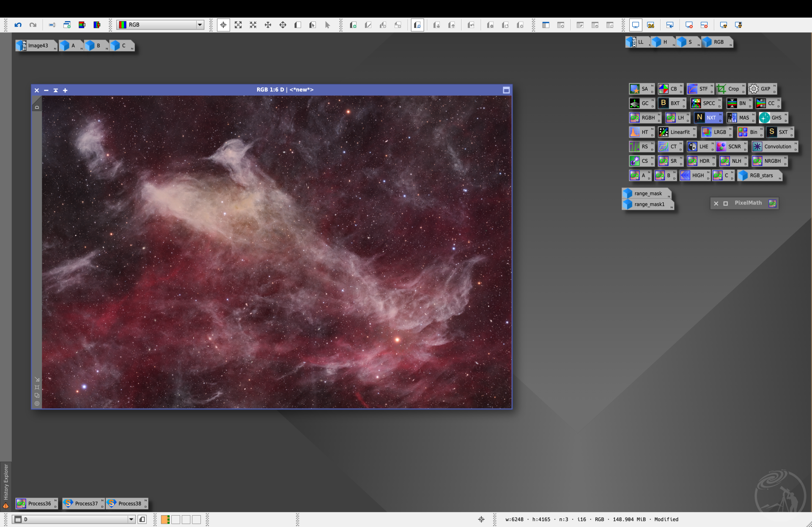Click the nebula image in RGB window
This screenshot has height=527, width=812.
pyautogui.click(x=277, y=252)
